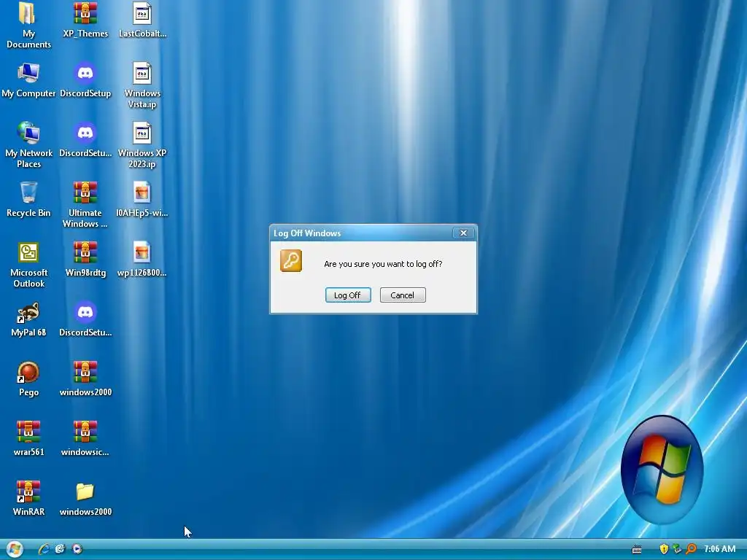Confirm logging off with the Log Off button

348,295
